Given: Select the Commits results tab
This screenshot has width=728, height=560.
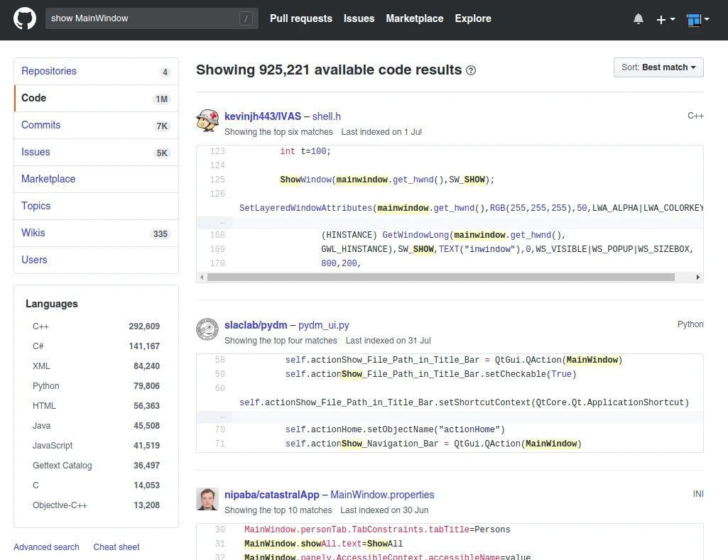Looking at the screenshot, I should [97, 125].
